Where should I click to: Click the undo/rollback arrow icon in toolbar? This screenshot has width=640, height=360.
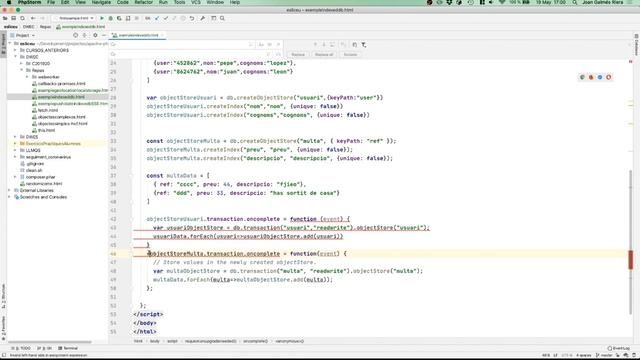click(x=191, y=18)
